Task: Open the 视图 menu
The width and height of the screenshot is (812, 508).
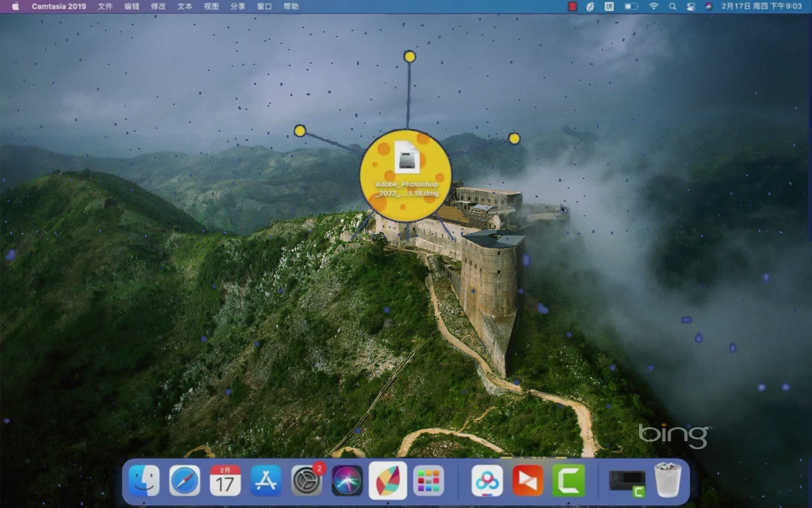Action: [x=211, y=6]
